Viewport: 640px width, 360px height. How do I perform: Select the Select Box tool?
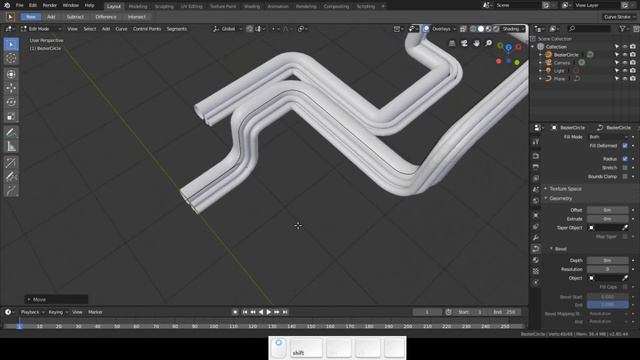pos(11,44)
